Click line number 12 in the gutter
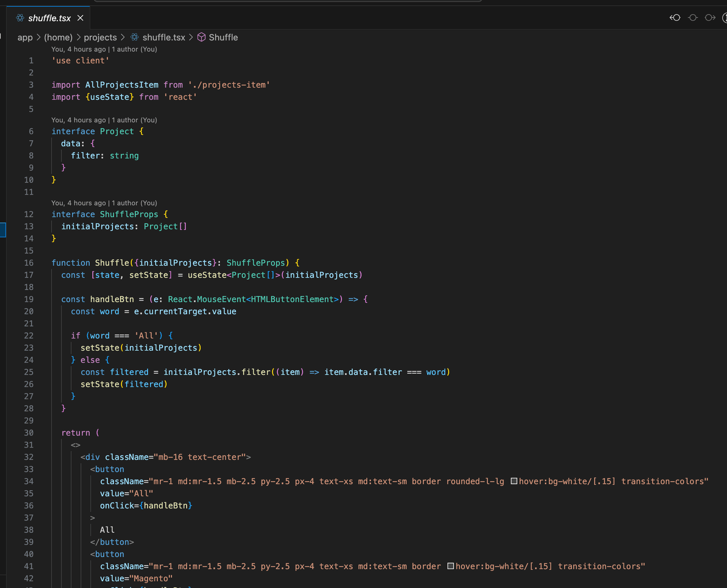The image size is (727, 588). (29, 214)
